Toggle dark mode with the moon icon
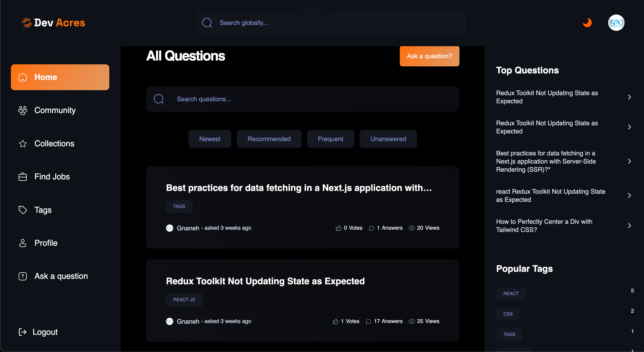Image resolution: width=644 pixels, height=352 pixels. click(x=587, y=23)
